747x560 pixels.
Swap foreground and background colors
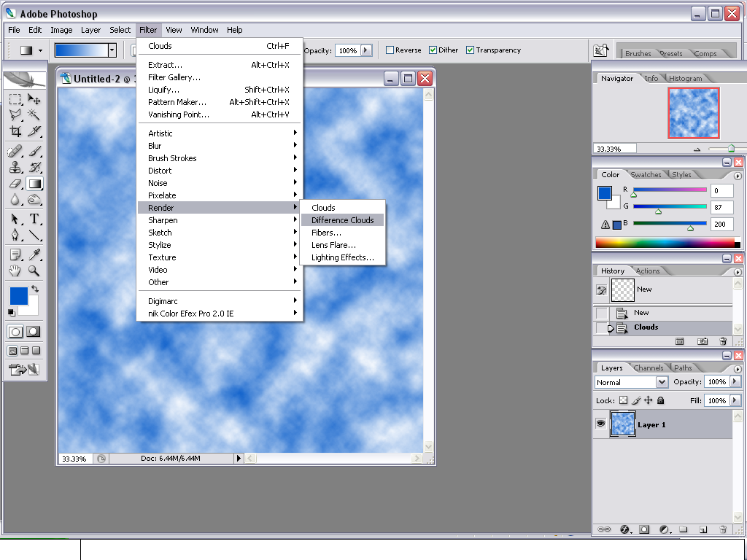pos(35,289)
